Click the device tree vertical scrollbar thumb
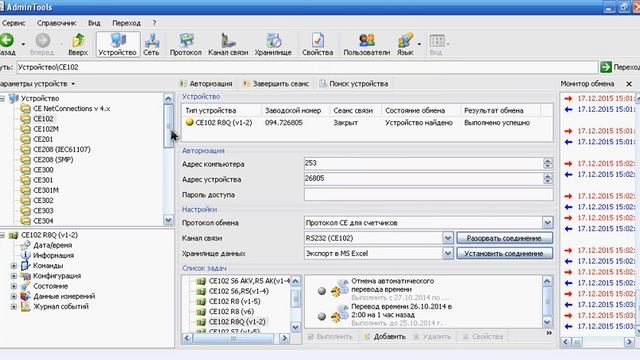 [x=168, y=126]
